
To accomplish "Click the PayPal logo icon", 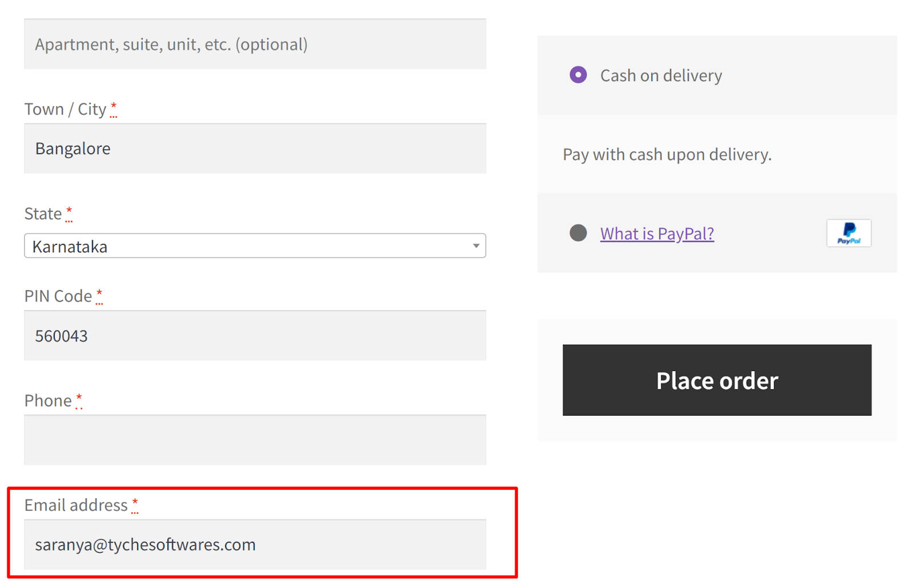I will (x=848, y=233).
